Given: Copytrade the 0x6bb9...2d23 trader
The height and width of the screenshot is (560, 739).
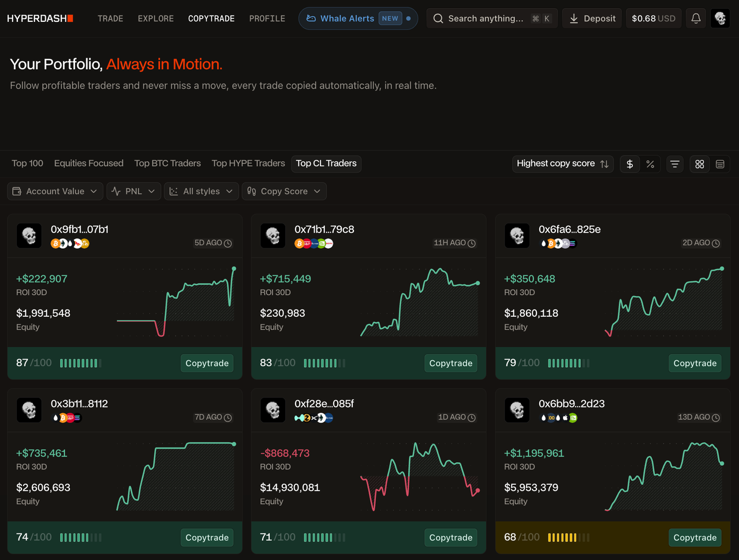Looking at the screenshot, I should pos(695,537).
